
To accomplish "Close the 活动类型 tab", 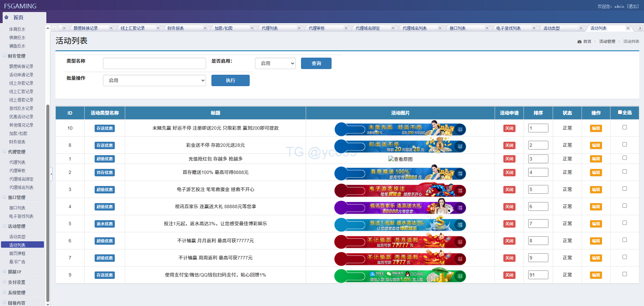I will click(581, 28).
